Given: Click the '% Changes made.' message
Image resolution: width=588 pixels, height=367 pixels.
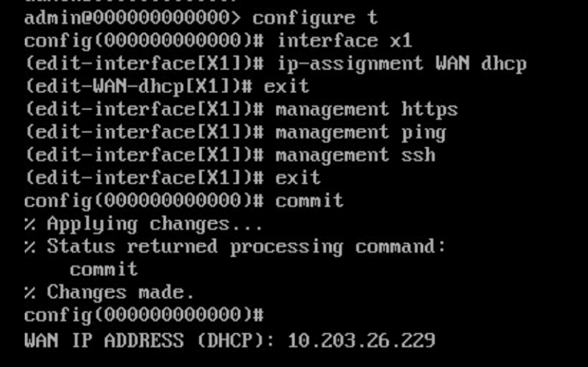Looking at the screenshot, I should pyautogui.click(x=109, y=293).
